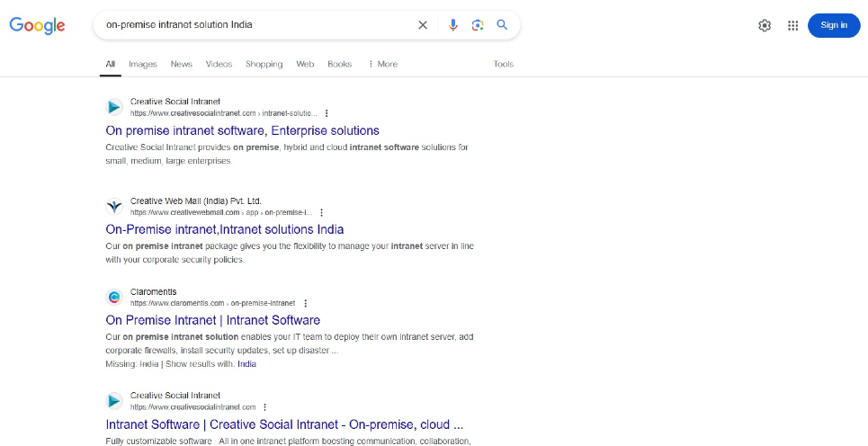The height and width of the screenshot is (446, 868).
Task: Click the Sign in button
Action: pos(834,25)
